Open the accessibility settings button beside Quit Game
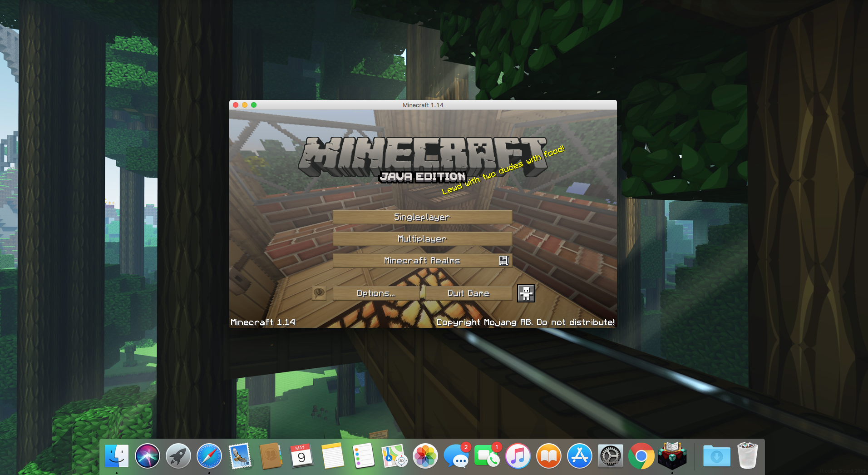 pyautogui.click(x=526, y=293)
